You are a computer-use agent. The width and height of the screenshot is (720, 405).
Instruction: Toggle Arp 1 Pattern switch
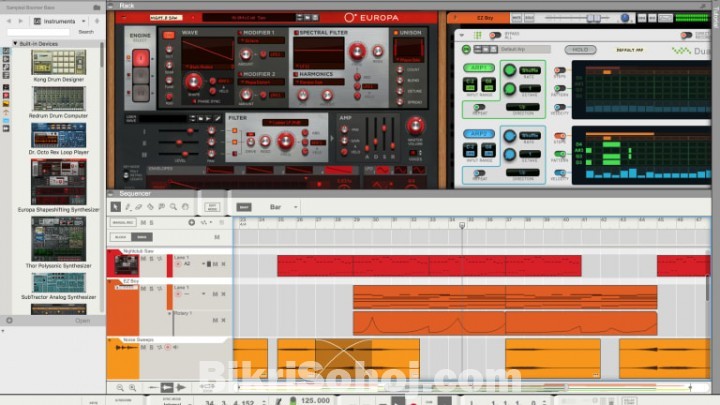point(560,88)
